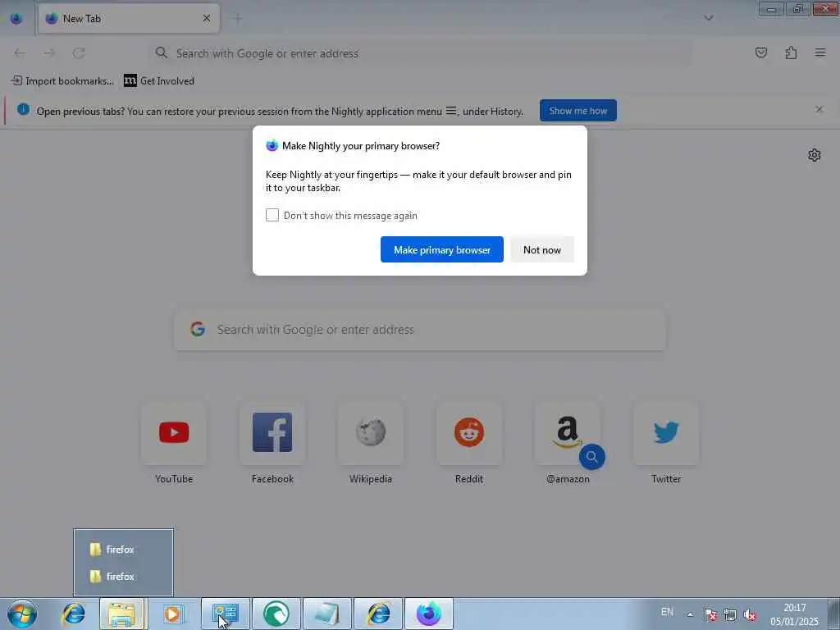The width and height of the screenshot is (840, 630).
Task: Open the Windows Start button
Action: click(x=22, y=614)
